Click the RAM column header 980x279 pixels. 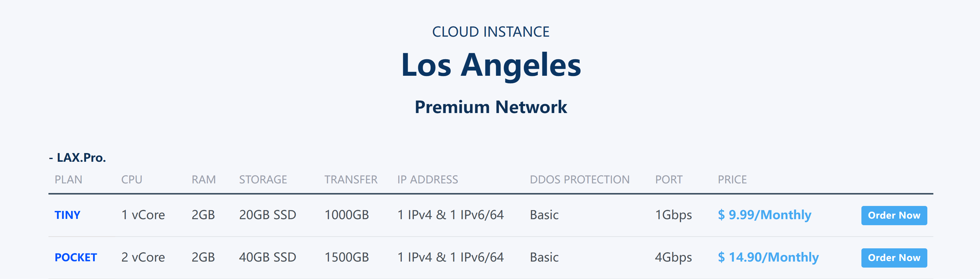203,179
